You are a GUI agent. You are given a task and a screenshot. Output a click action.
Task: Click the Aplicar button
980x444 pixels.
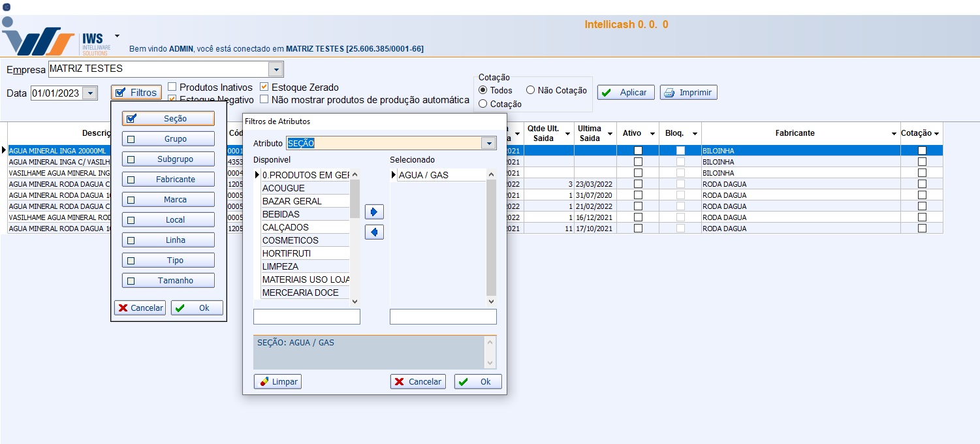625,93
